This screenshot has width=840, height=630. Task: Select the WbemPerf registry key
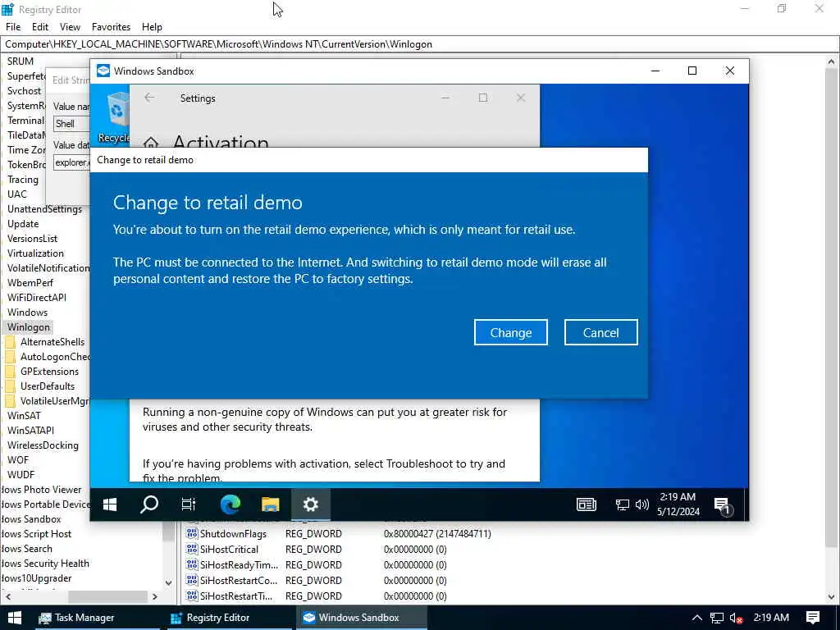tap(30, 283)
